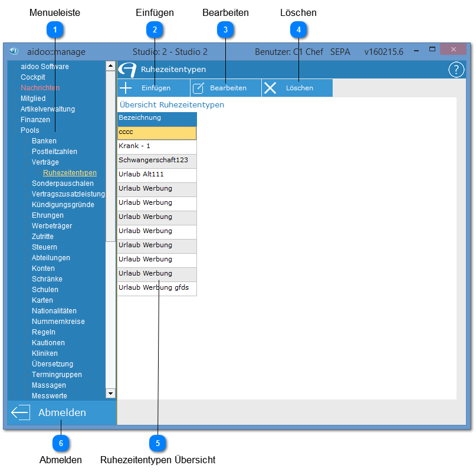Image resolution: width=476 pixels, height=475 pixels.
Task: Open the Ruhezeitentypen link in the tree
Action: [70, 173]
